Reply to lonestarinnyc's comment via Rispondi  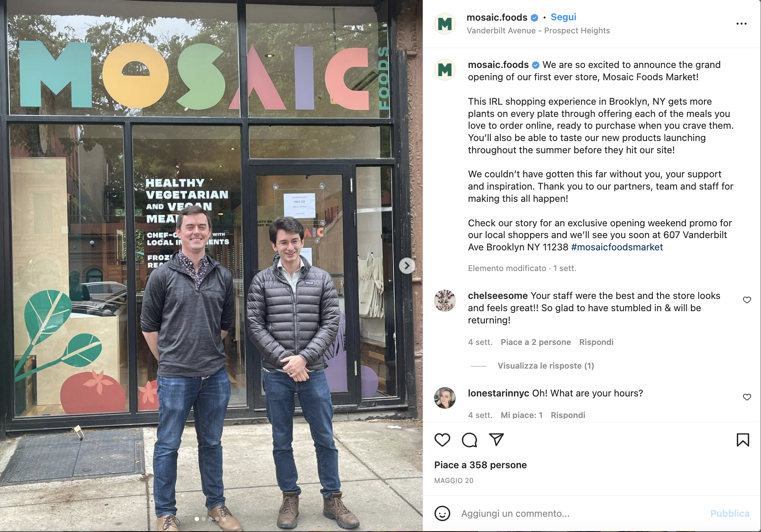pos(568,415)
